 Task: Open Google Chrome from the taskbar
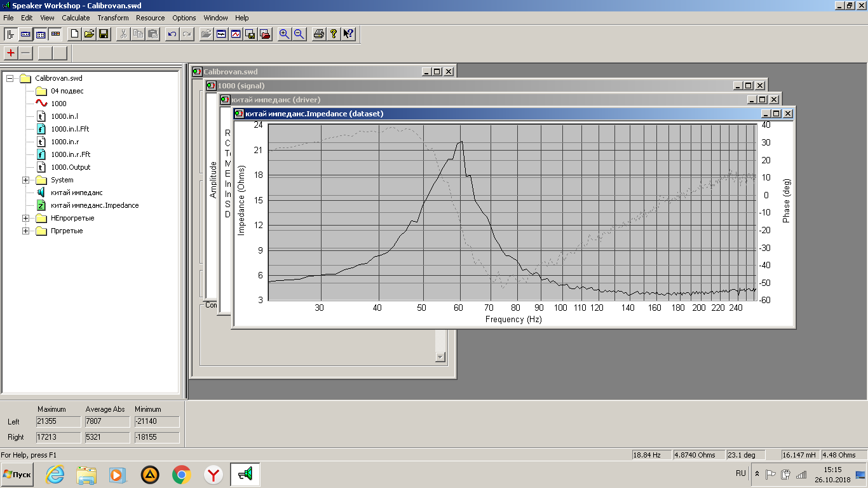point(182,474)
